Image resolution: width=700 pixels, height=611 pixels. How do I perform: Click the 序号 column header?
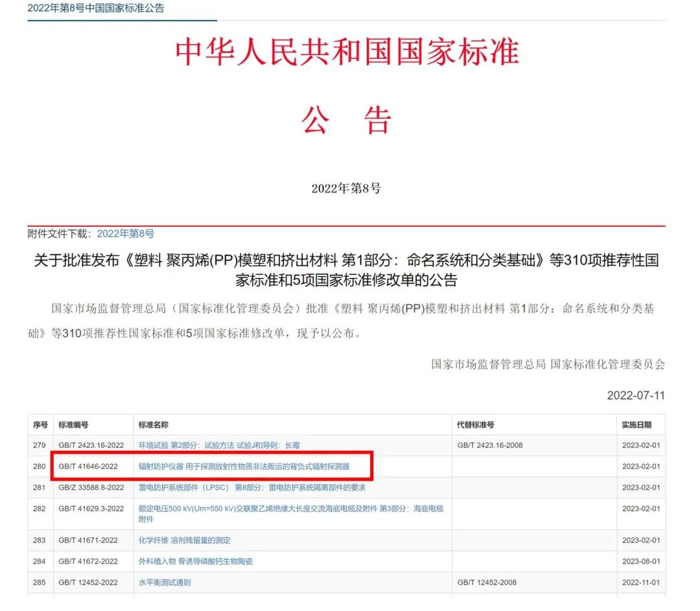[40, 424]
